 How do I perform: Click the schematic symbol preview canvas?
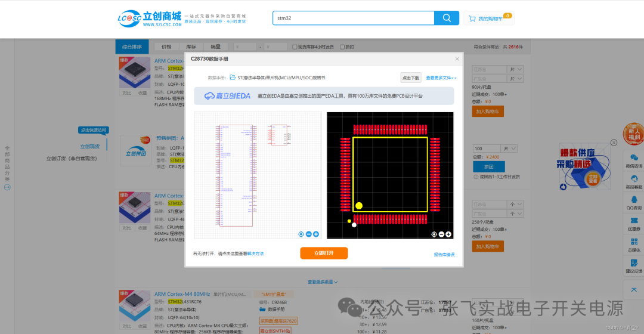point(258,175)
